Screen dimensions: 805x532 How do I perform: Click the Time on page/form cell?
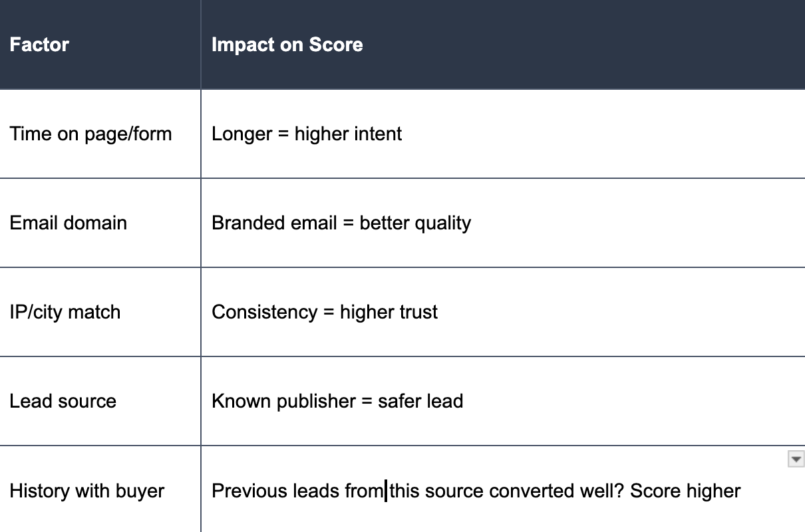[x=100, y=134]
